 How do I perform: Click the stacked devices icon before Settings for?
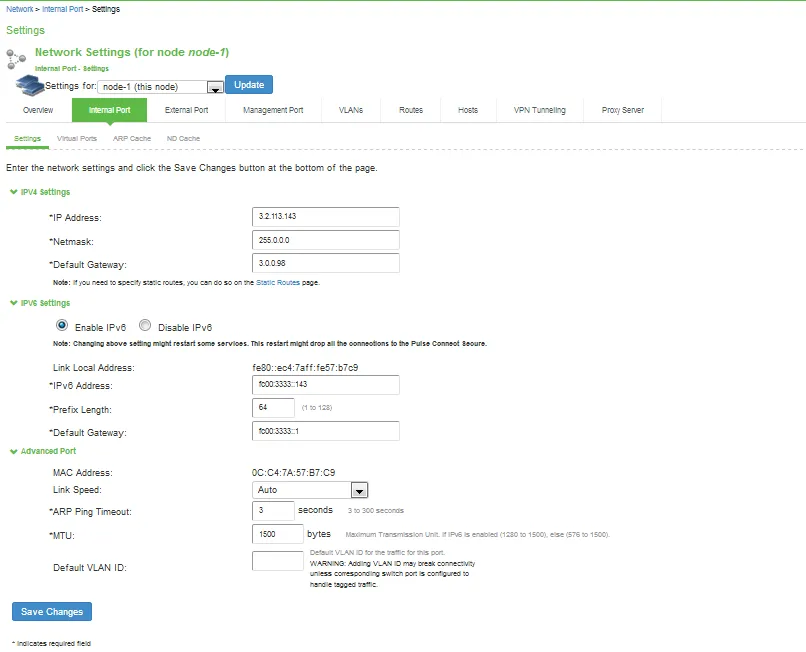30,85
